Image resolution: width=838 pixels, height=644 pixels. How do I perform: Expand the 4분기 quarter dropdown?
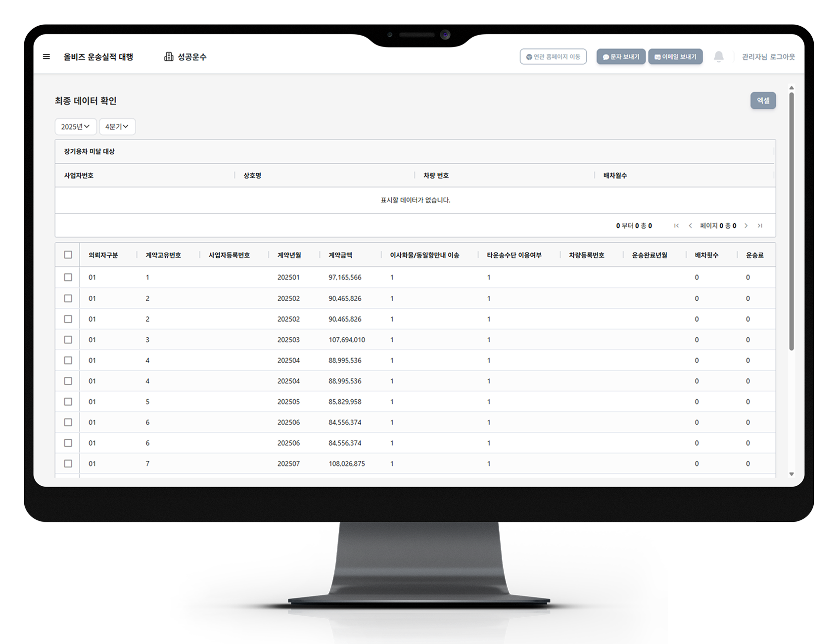(117, 127)
